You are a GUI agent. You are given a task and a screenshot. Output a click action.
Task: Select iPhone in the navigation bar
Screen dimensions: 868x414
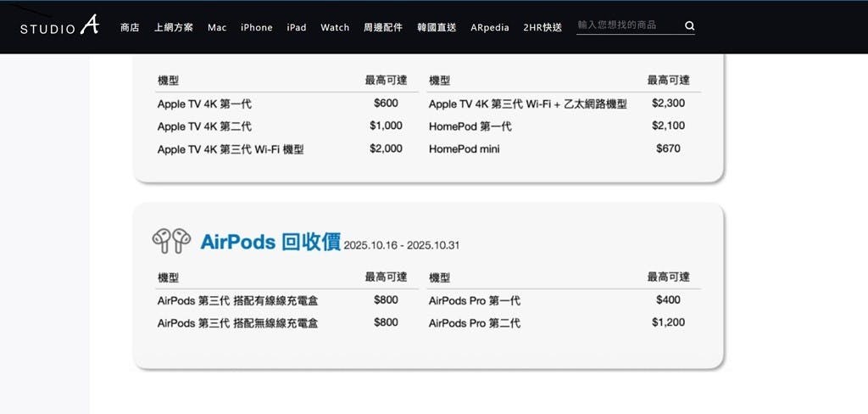pos(257,27)
